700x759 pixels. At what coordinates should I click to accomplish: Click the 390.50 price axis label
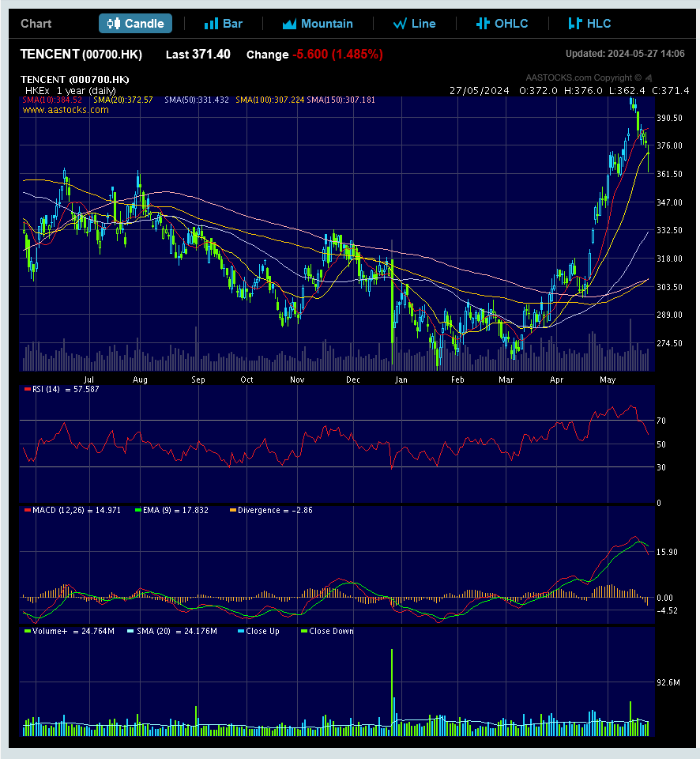tap(669, 118)
